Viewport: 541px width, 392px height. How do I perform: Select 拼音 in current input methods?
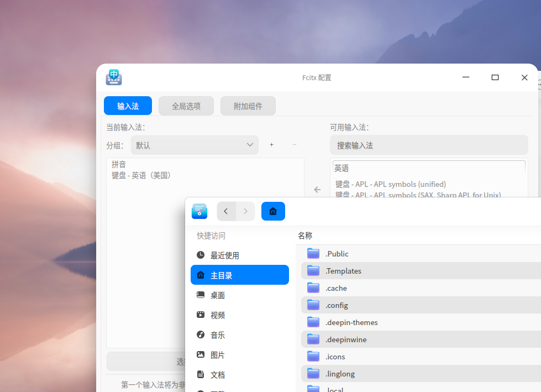[119, 164]
